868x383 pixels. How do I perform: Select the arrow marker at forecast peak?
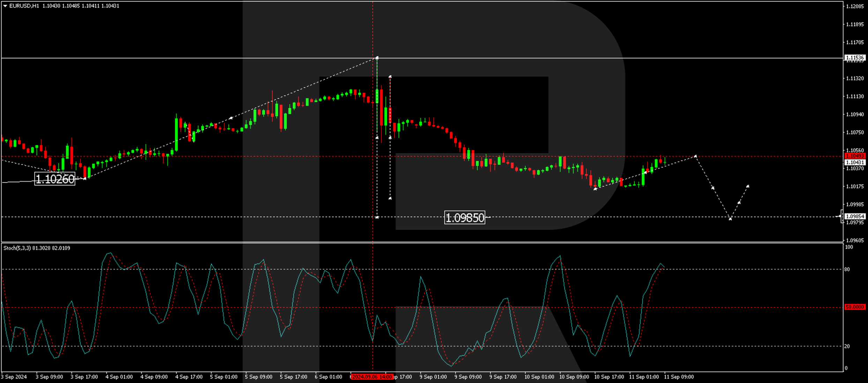click(x=696, y=156)
